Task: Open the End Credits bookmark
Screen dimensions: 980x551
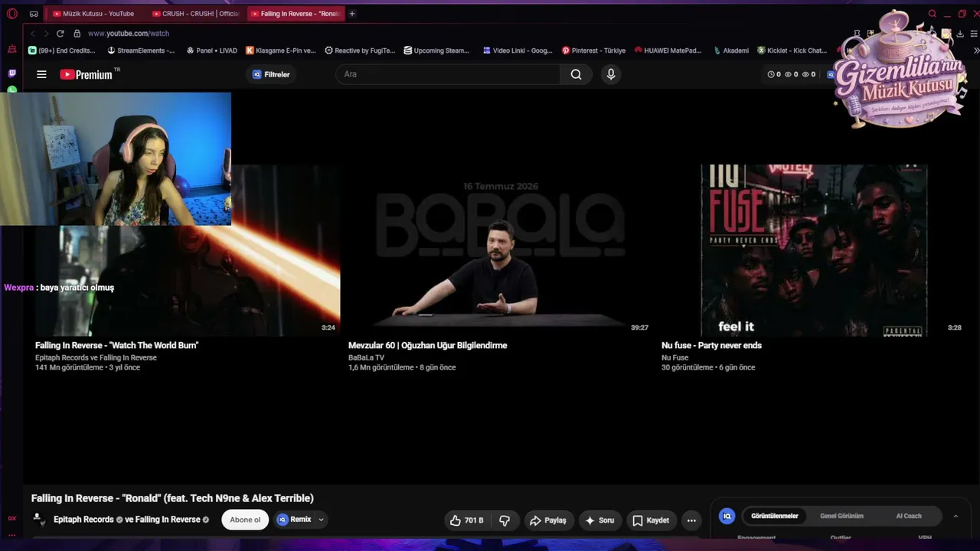Action: click(62, 51)
